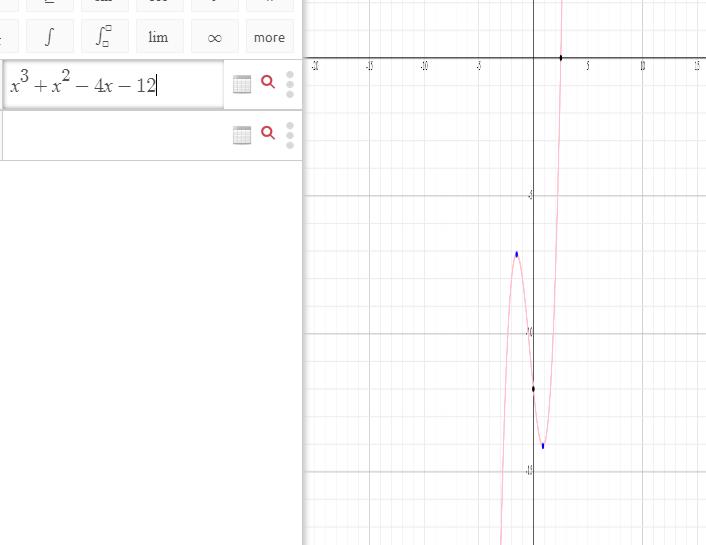Click the 10 label on the x-axis
The height and width of the screenshot is (545, 706).
642,67
